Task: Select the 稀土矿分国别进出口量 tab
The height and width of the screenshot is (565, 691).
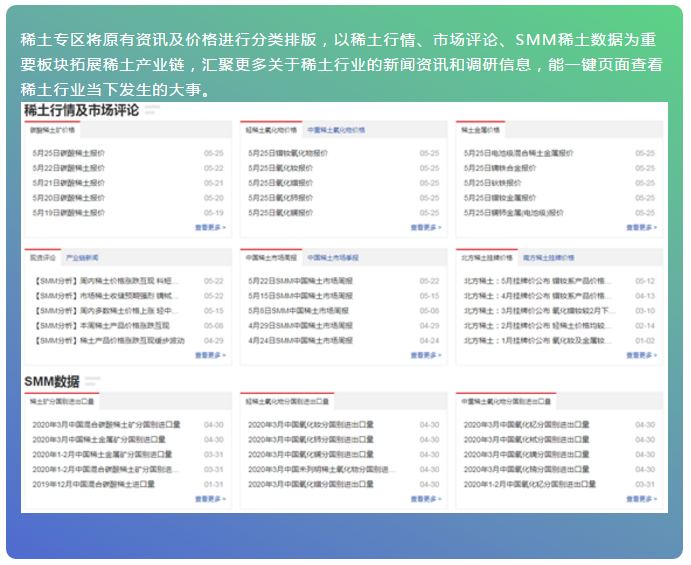Action: pyautogui.click(x=62, y=401)
